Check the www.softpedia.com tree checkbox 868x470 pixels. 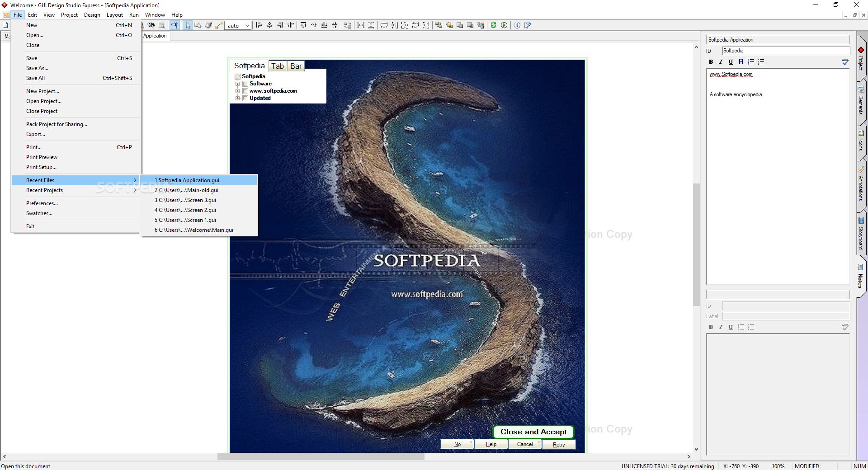point(245,91)
